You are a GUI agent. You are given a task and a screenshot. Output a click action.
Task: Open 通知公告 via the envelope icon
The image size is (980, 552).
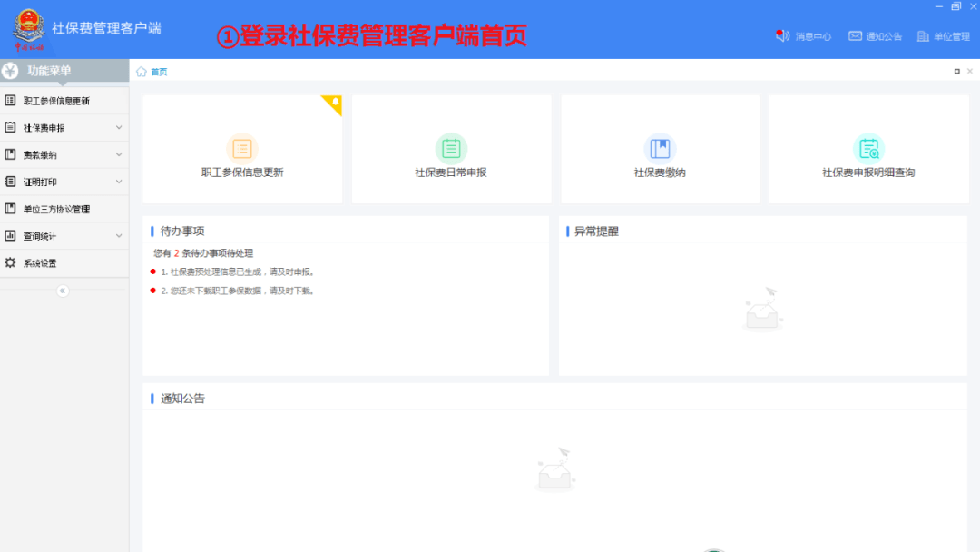pos(854,36)
